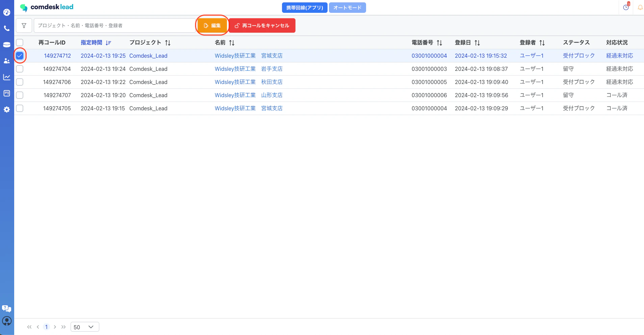644x335 pixels.
Task: Open the settings gear icon in sidebar
Action: click(x=7, y=109)
